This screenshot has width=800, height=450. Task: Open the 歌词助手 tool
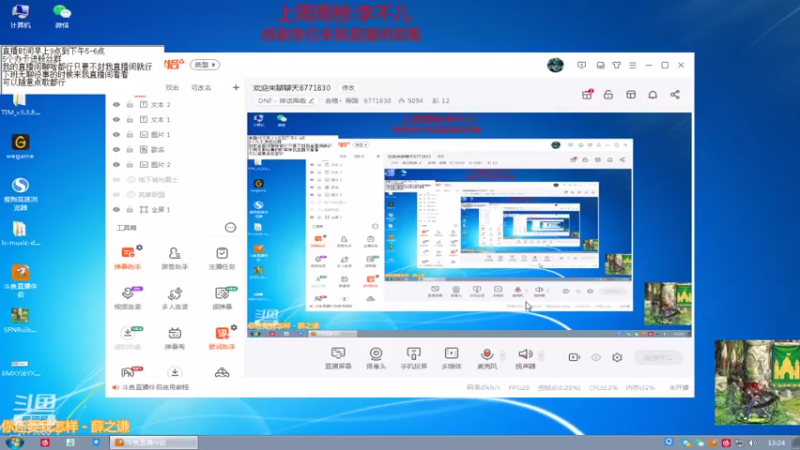222,338
